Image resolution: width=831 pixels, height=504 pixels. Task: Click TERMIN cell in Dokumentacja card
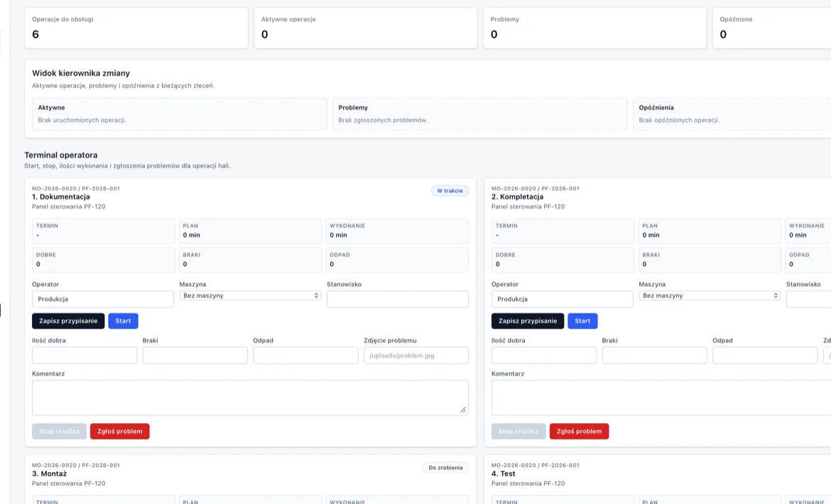pos(104,231)
